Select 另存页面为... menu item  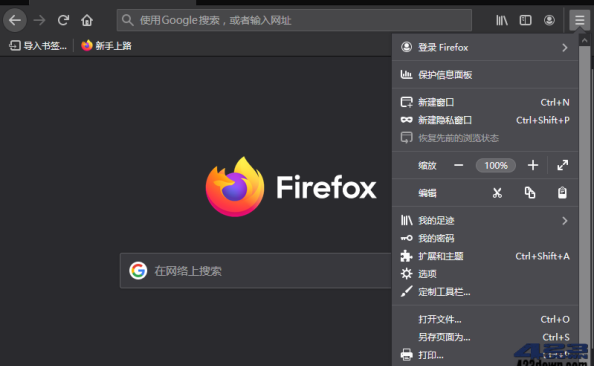coord(485,337)
